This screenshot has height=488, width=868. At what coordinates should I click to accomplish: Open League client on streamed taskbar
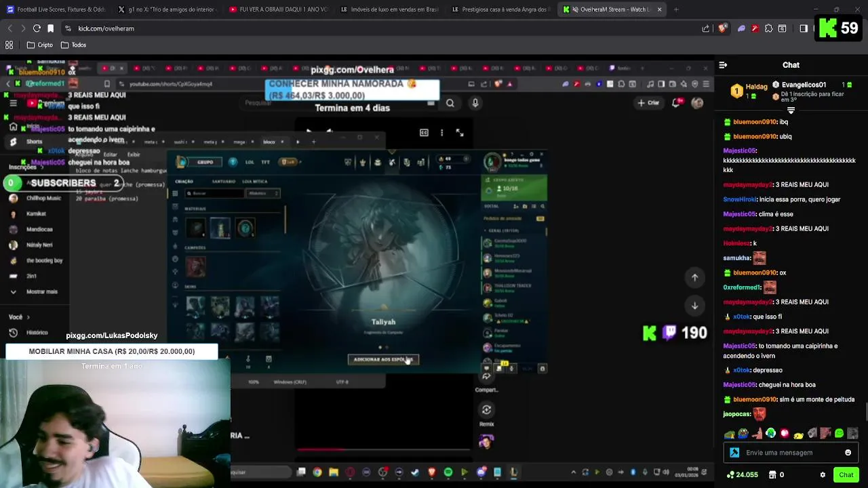click(513, 472)
